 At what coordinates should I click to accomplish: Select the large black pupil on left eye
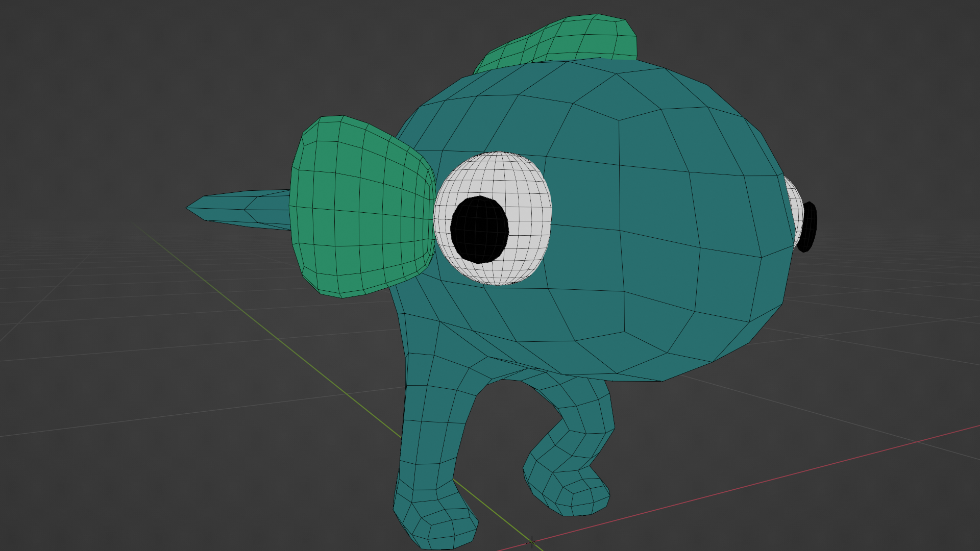[479, 230]
